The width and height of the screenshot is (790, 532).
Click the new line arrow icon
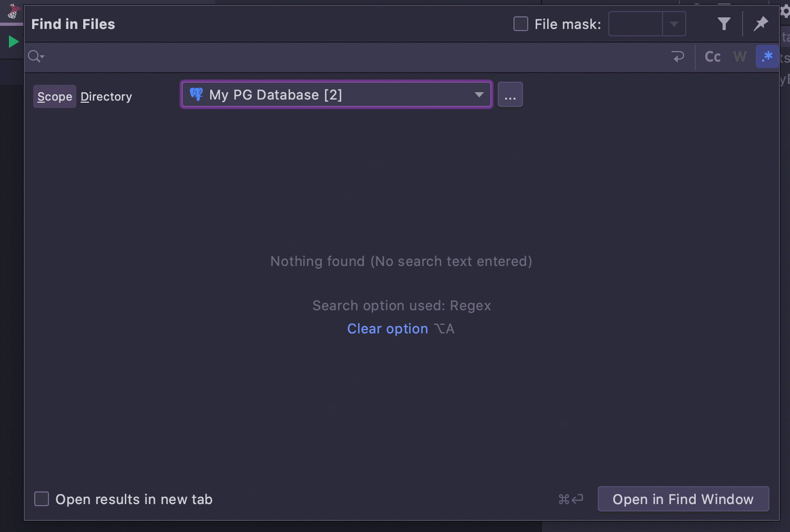click(678, 57)
